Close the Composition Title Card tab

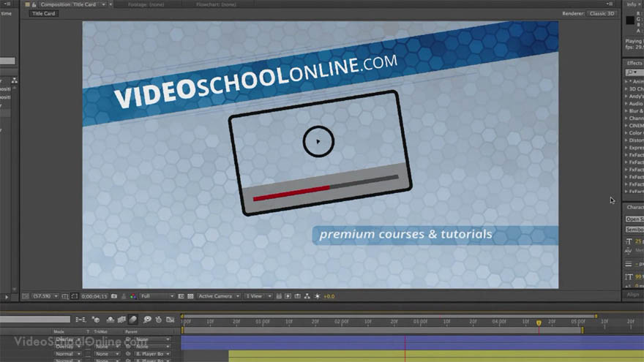(x=111, y=4)
